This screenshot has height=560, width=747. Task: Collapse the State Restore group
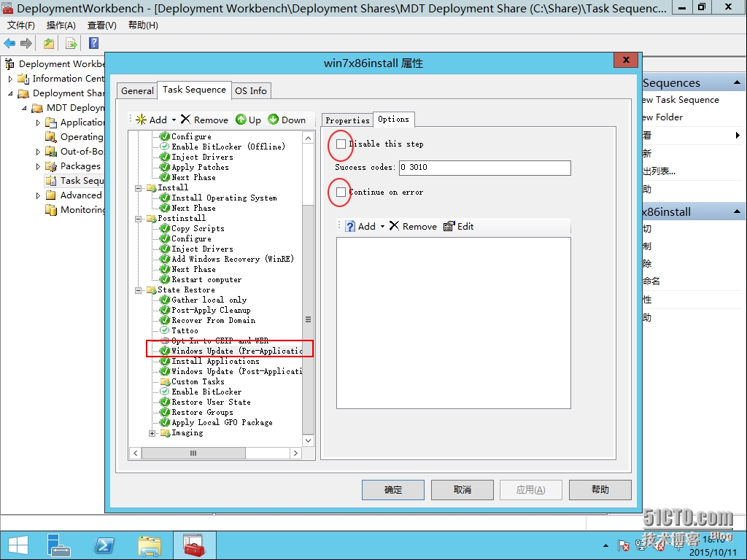coord(138,290)
